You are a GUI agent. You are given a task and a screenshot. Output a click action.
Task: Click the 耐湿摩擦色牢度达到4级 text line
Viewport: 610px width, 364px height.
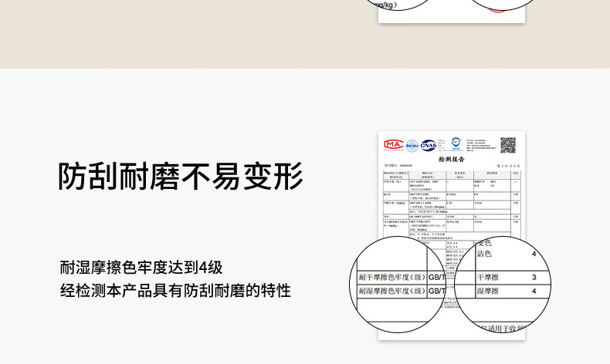[x=141, y=268]
